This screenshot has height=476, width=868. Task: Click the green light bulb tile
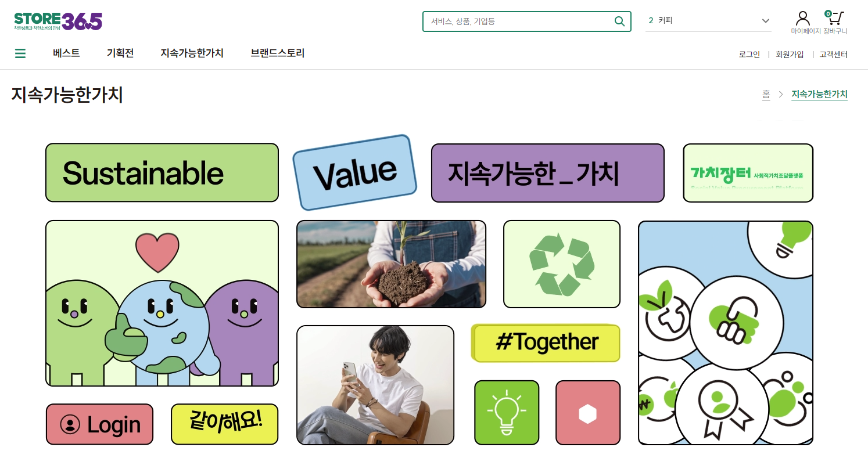[507, 413]
